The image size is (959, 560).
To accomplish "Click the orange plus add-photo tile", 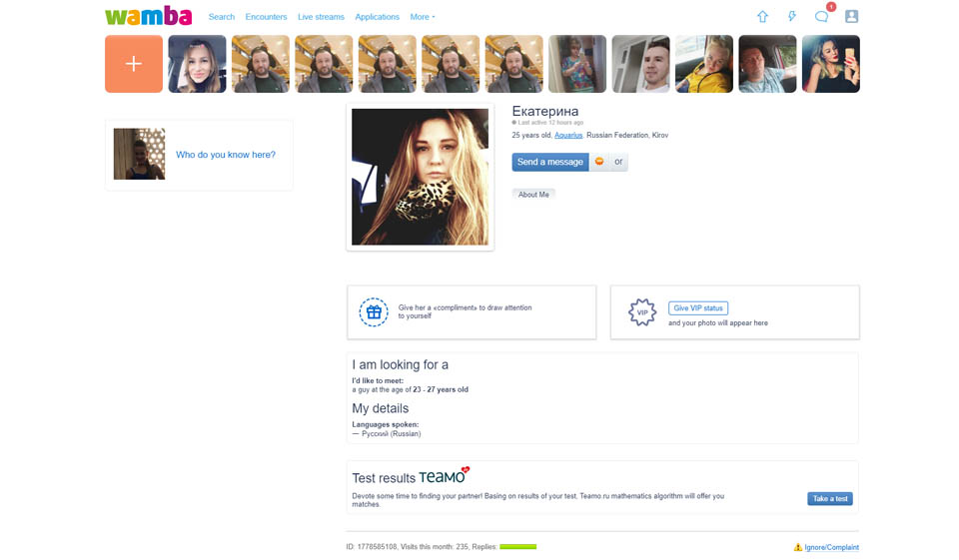I will pos(134,64).
